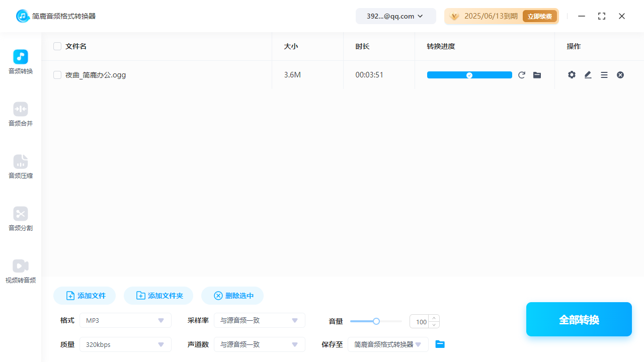Browse save location with folder icon
Screen dimensions: 644x362
coord(440,344)
